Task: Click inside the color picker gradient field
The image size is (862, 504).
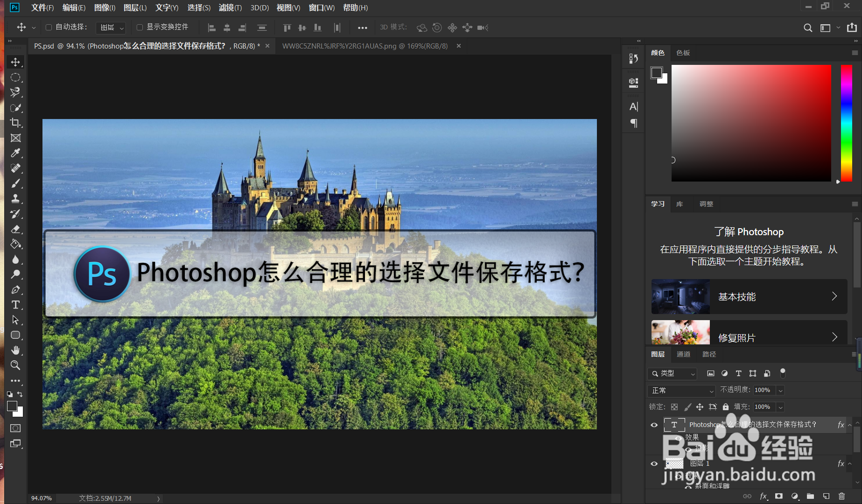Action: coord(751,123)
